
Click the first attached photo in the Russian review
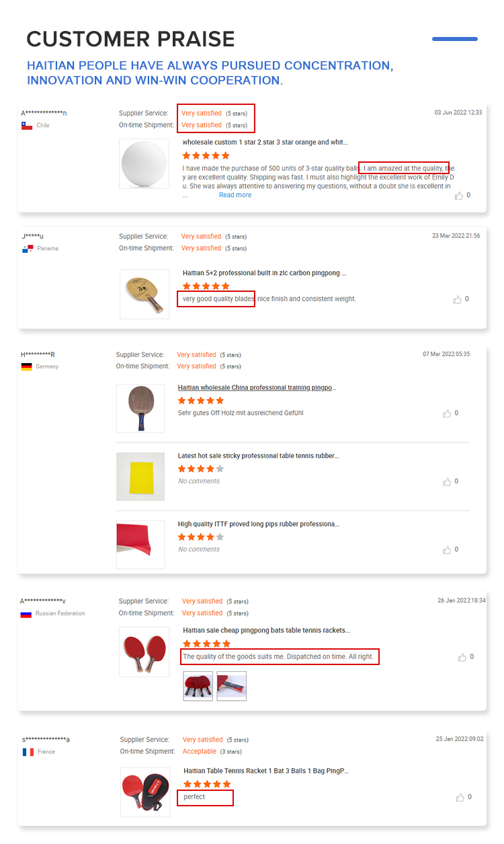[x=198, y=686]
